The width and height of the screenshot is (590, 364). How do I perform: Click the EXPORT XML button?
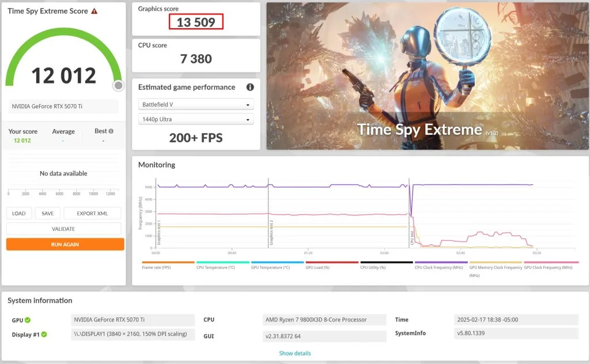92,213
